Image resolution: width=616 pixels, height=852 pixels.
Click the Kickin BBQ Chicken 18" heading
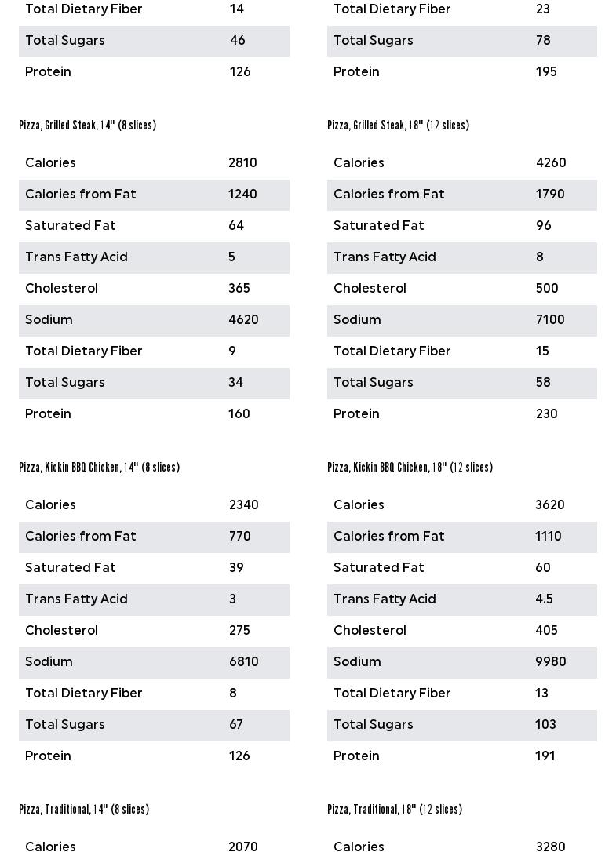[410, 468]
